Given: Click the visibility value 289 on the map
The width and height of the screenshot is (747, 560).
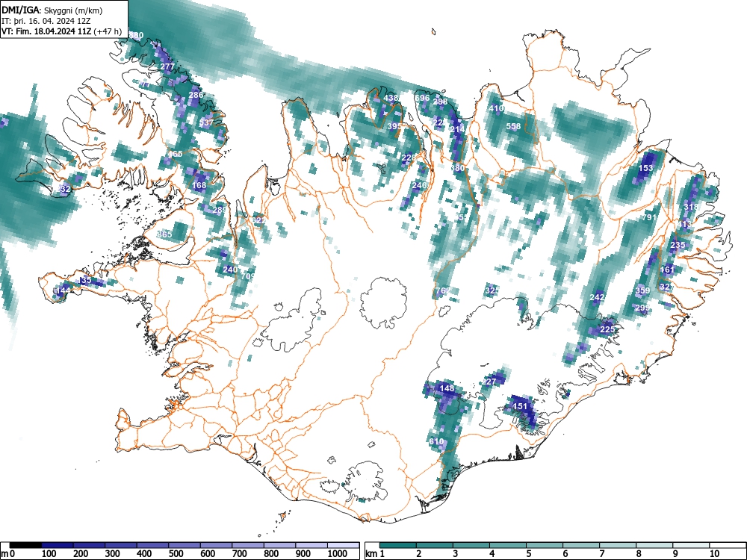Looking at the screenshot, I should (220, 210).
